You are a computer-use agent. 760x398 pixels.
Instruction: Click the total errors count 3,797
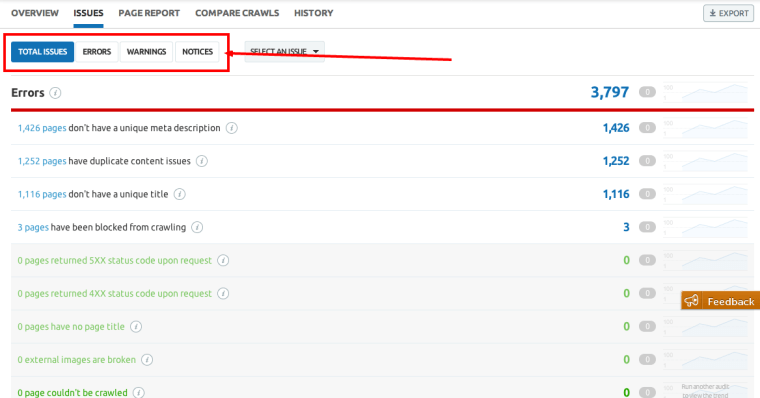[x=610, y=92]
